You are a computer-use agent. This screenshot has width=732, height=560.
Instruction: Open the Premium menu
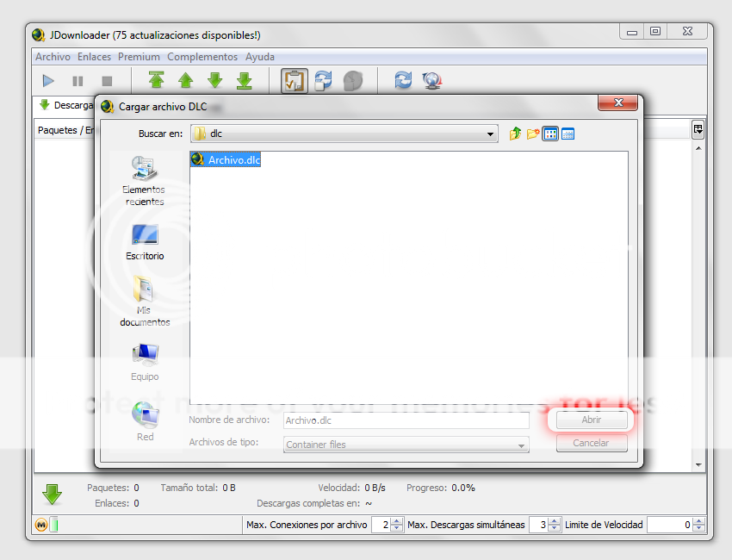click(139, 57)
